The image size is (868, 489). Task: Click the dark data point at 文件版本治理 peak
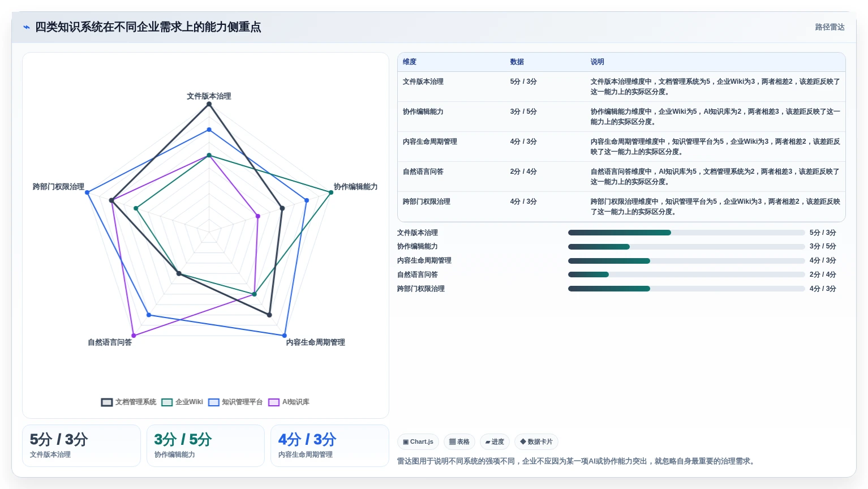(209, 104)
